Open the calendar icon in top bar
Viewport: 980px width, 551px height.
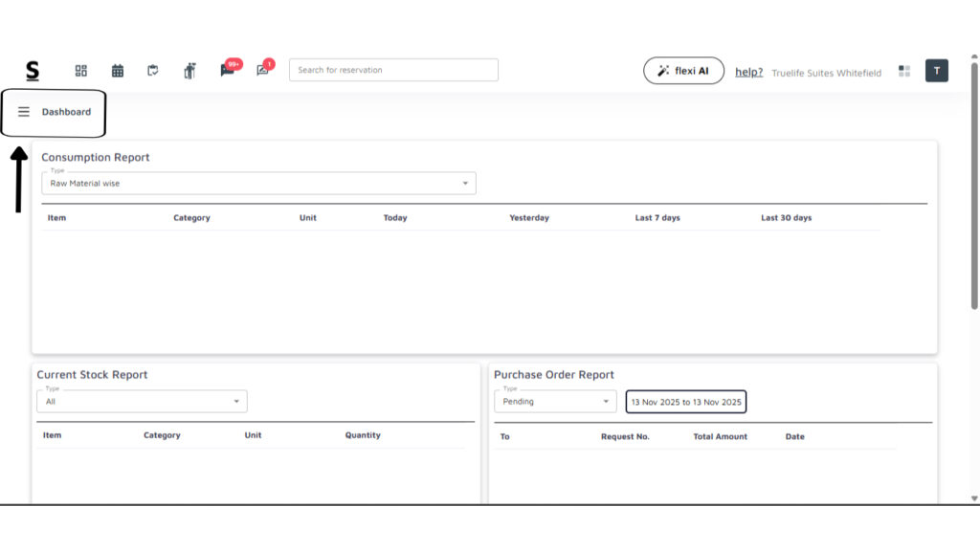tap(118, 71)
